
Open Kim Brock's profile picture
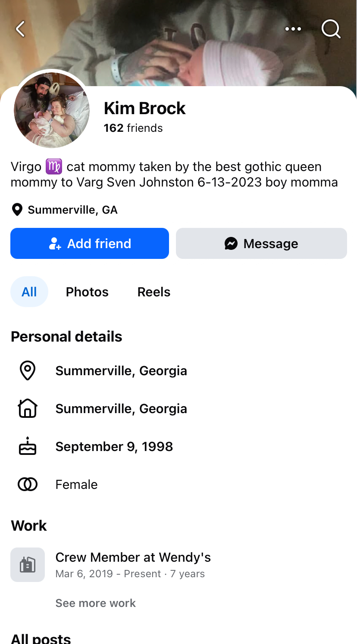(52, 110)
